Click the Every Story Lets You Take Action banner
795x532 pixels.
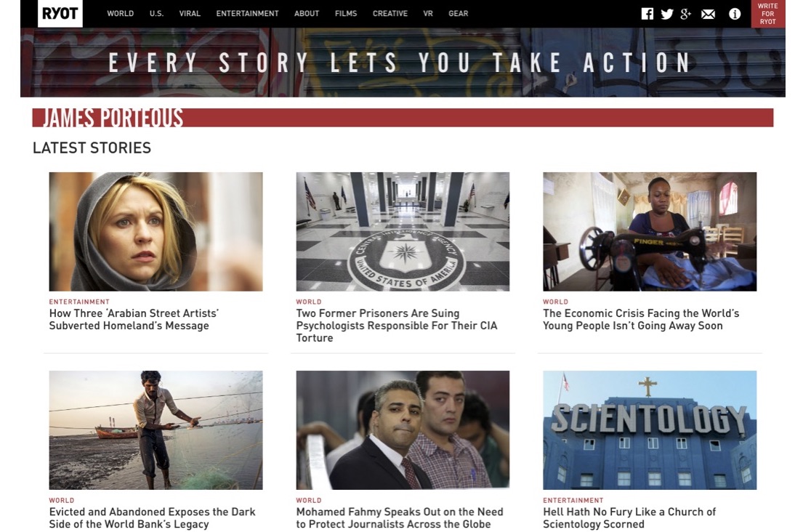coord(403,63)
